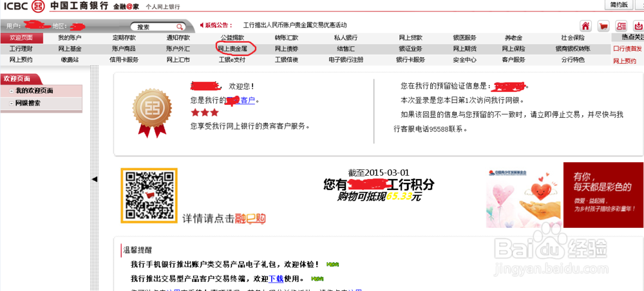The height and width of the screenshot is (291, 644).
Task: Open 网上汇市 menu
Action: [178, 60]
